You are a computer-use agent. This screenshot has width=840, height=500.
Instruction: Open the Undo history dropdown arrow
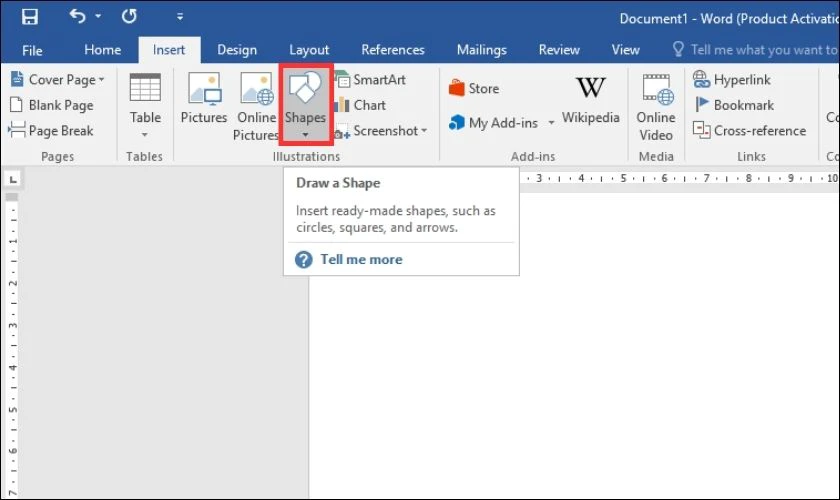[x=98, y=16]
